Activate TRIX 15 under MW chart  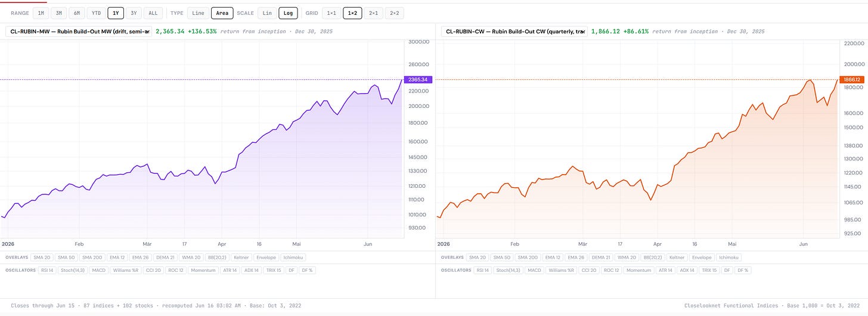[x=274, y=270]
